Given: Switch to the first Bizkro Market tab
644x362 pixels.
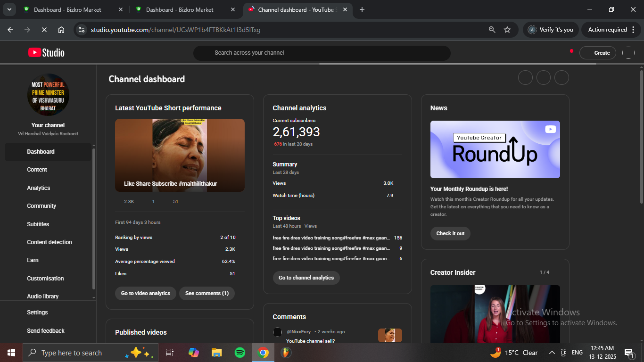Looking at the screenshot, I should [x=67, y=9].
